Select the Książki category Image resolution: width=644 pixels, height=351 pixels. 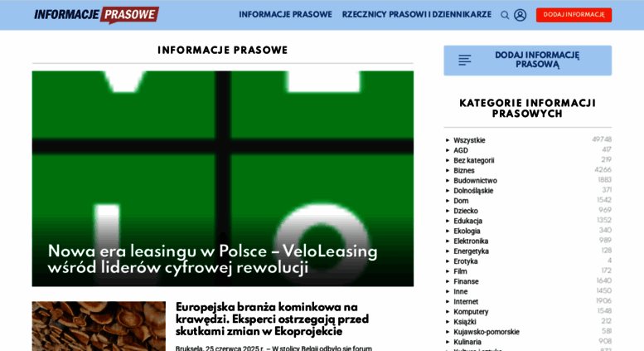click(x=464, y=321)
